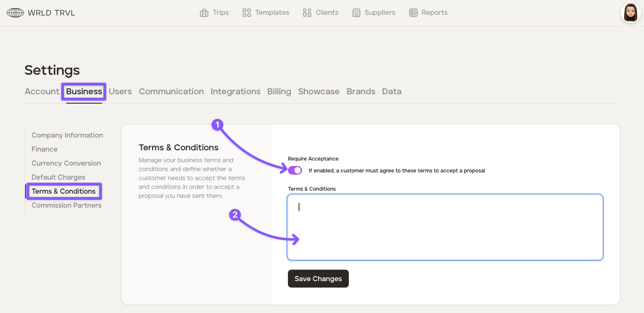Click the Reports icon in the navbar
The image size is (644, 313).
point(413,13)
